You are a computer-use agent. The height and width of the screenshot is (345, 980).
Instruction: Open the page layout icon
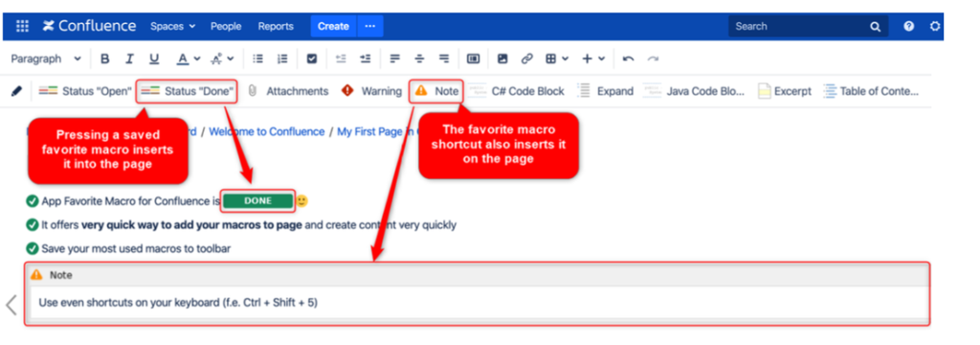[x=473, y=58]
